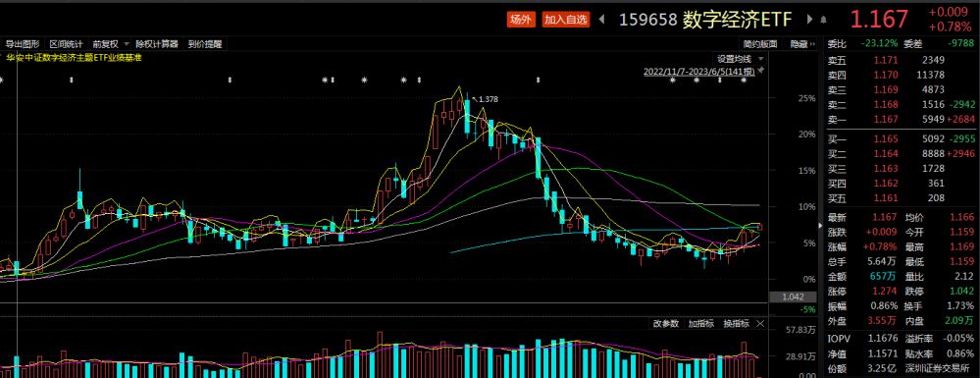
Task: Pin the date range with pushpin icon
Action: (x=760, y=72)
